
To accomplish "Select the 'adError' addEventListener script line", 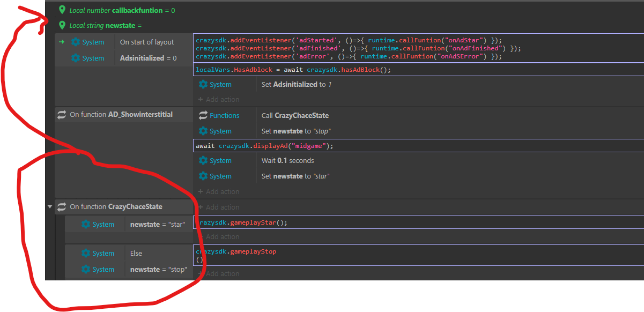I will [349, 56].
